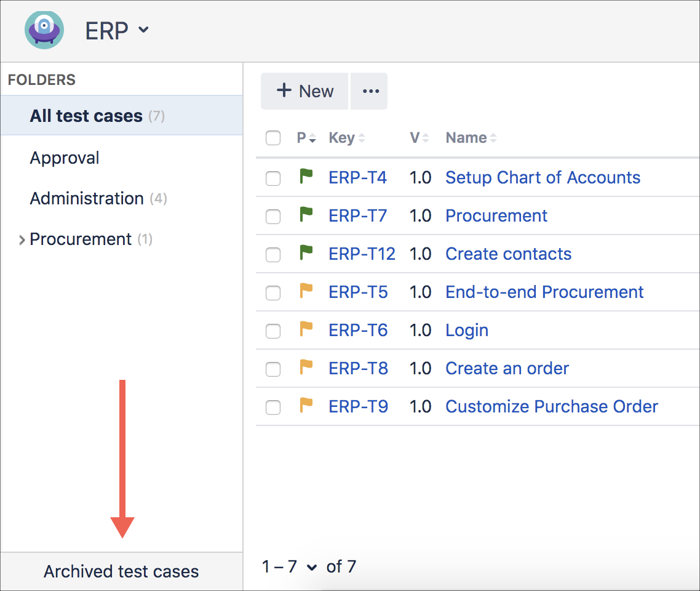The width and height of the screenshot is (700, 591).
Task: Select the Administration folder
Action: click(x=86, y=198)
